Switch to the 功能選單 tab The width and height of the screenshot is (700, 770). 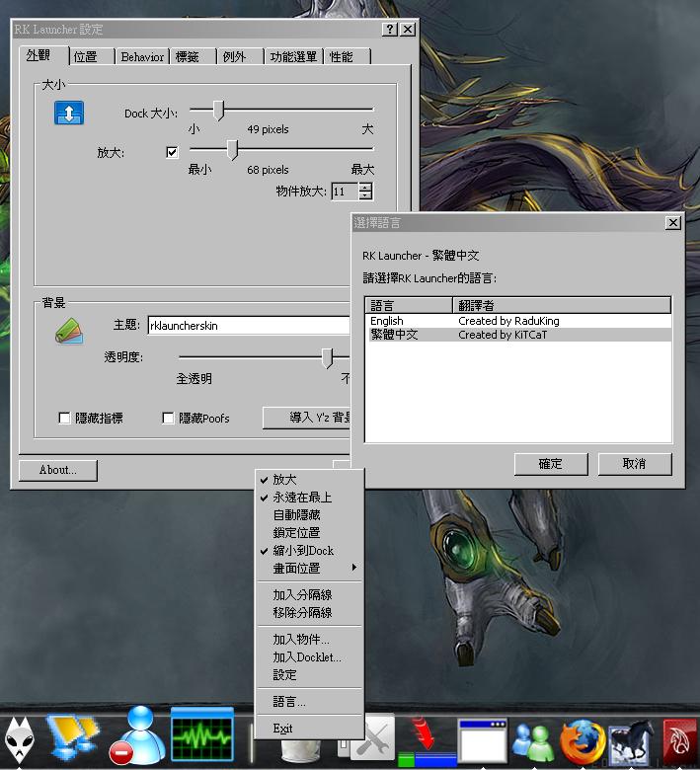pos(293,57)
